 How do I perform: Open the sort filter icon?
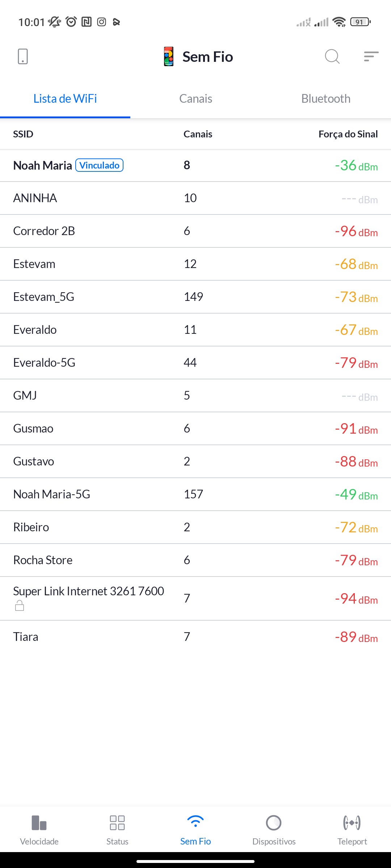coord(371,56)
